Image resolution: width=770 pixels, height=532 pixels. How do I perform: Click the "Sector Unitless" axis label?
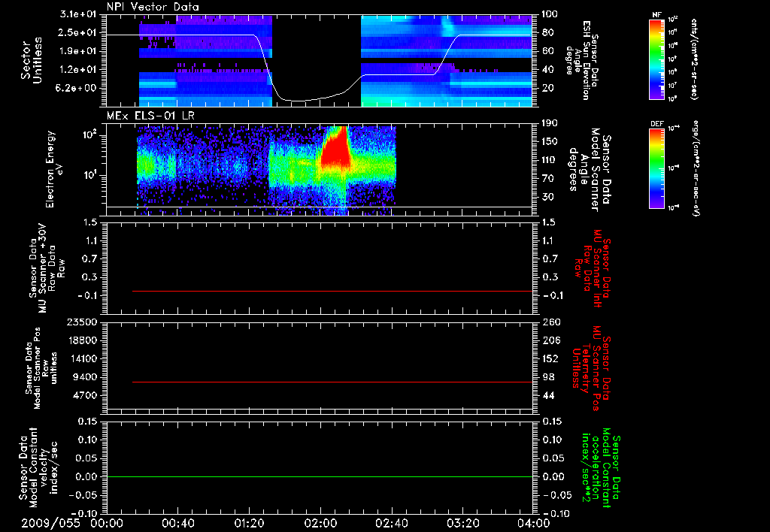tap(32, 60)
